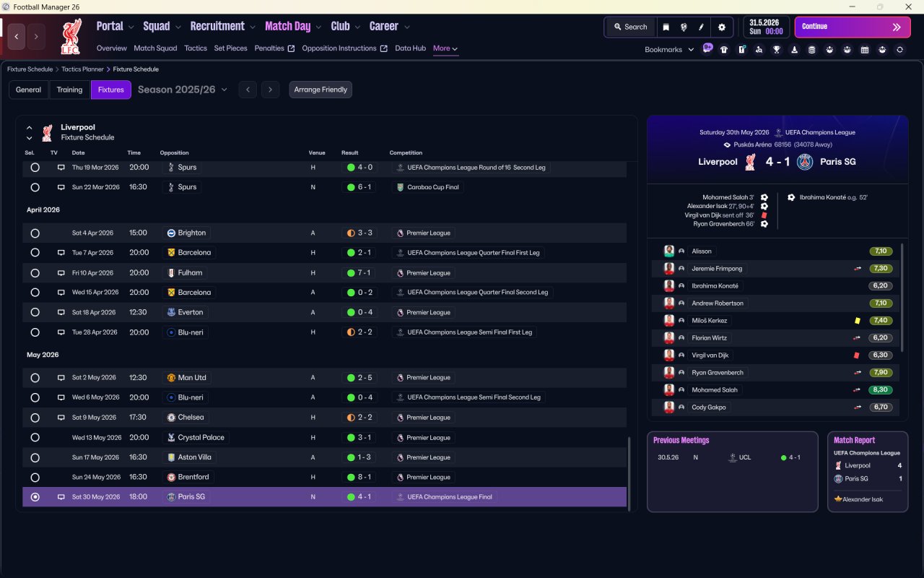Open the bookmark icon beside Search
Viewport: 924px width, 578px height.
click(666, 27)
